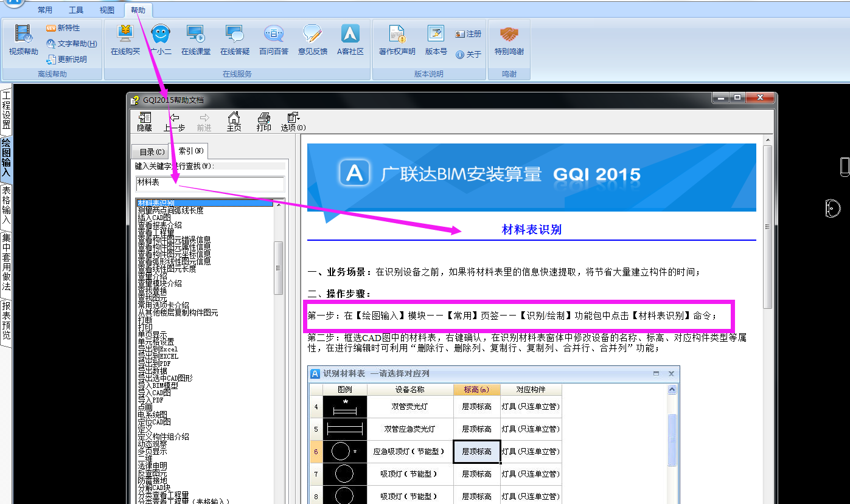Go to help 主页 home page
Viewport: 850px width, 504px height.
[234, 122]
